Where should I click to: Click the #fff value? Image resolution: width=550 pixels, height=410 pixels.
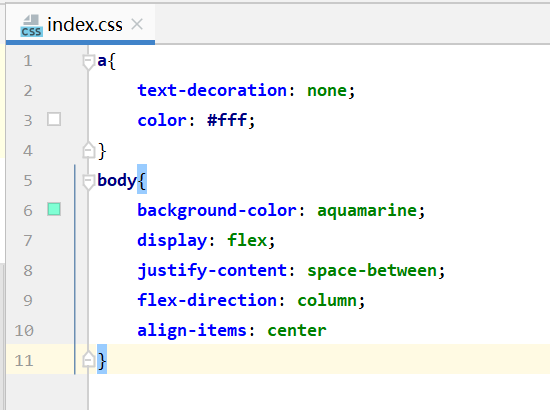pos(227,120)
